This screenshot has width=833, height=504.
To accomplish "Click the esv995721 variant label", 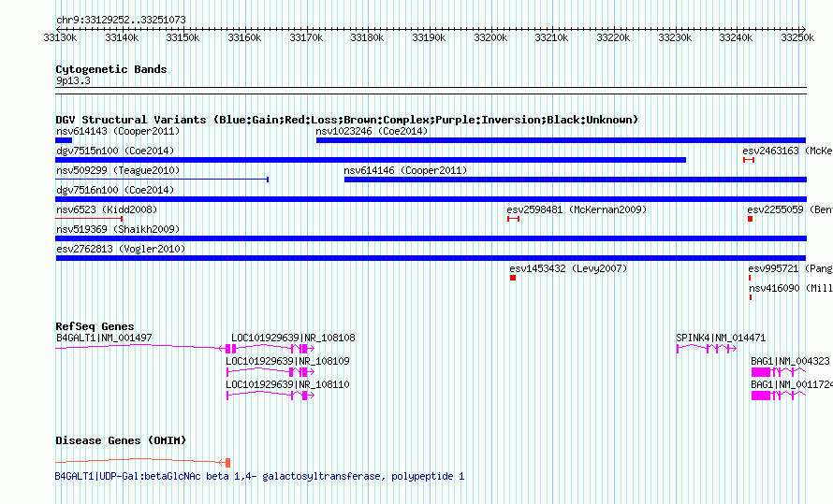I will pyautogui.click(x=790, y=268).
